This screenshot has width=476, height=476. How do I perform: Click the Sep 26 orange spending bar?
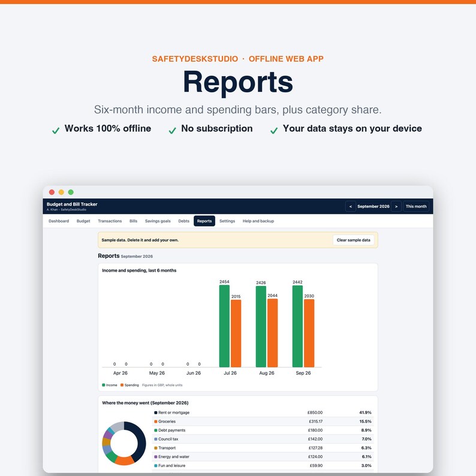coord(309,333)
